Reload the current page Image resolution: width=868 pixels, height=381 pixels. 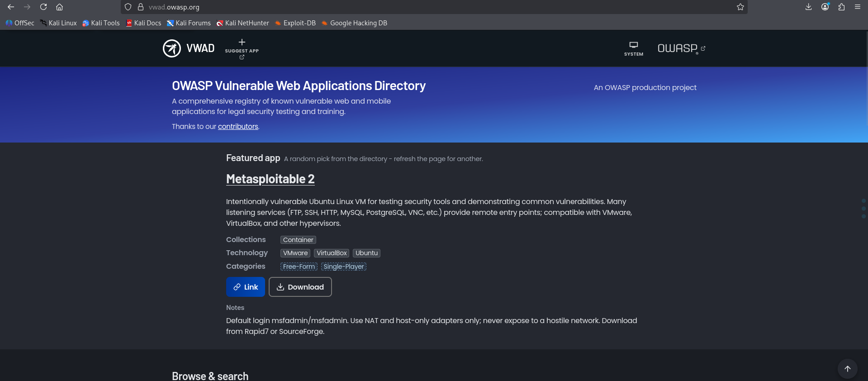[x=43, y=7]
